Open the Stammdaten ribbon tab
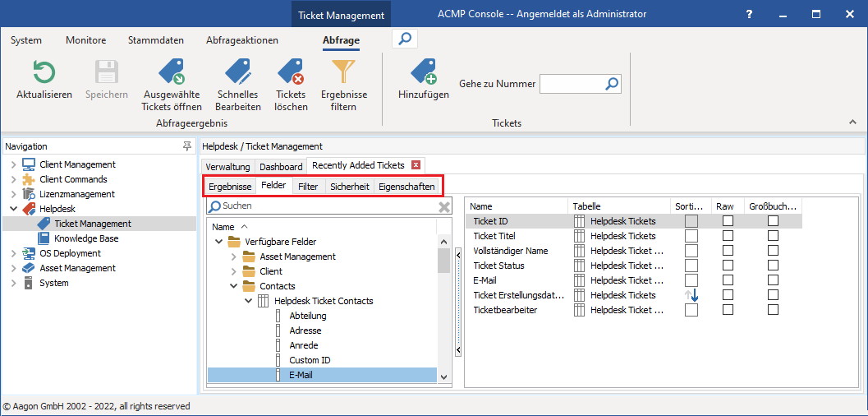Viewport: 868px width, 416px height. coord(156,40)
